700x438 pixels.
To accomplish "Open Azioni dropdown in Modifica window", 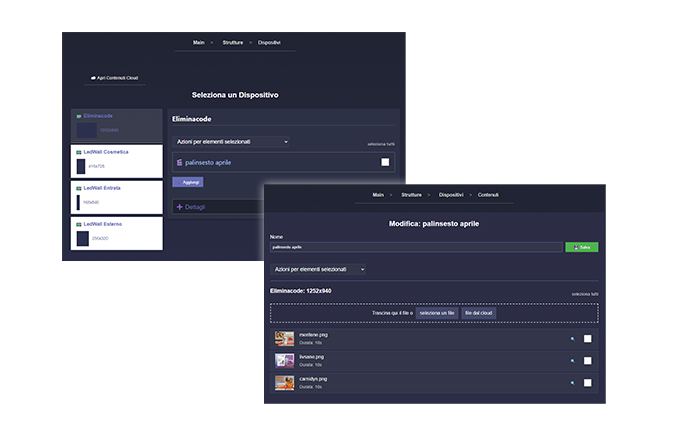I will tap(318, 269).
